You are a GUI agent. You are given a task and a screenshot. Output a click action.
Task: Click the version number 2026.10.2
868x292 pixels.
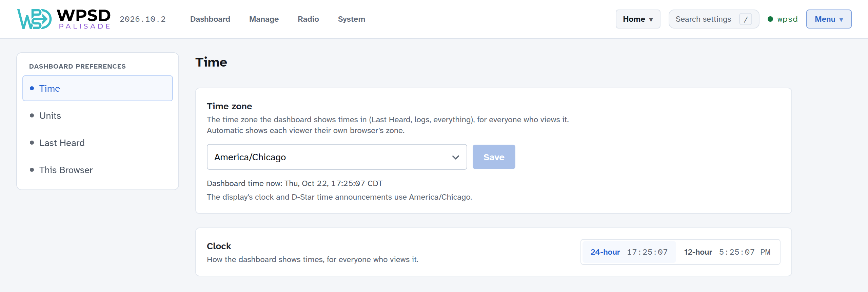(x=142, y=19)
